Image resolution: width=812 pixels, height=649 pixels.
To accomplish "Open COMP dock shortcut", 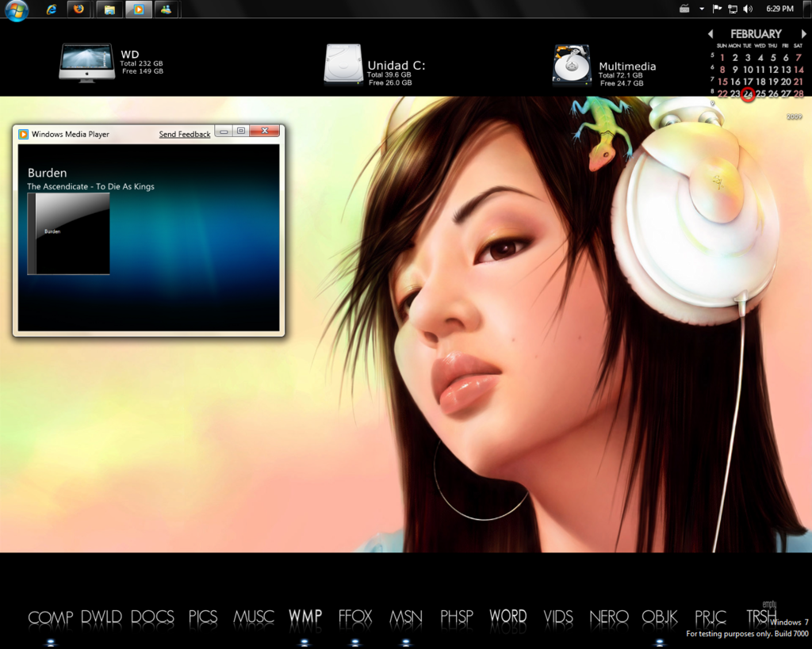I will [50, 617].
